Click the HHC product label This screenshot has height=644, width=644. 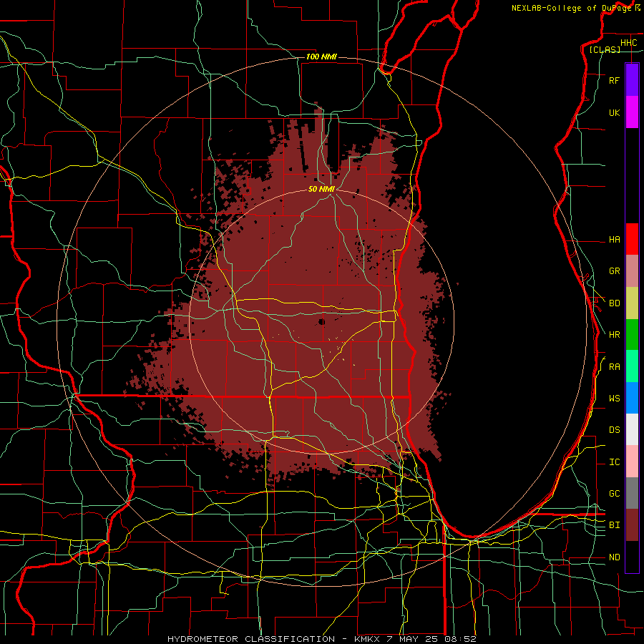point(628,43)
